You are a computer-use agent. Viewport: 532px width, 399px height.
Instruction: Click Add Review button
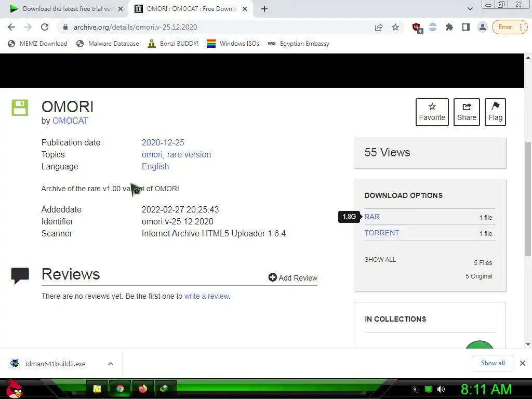pyautogui.click(x=293, y=278)
